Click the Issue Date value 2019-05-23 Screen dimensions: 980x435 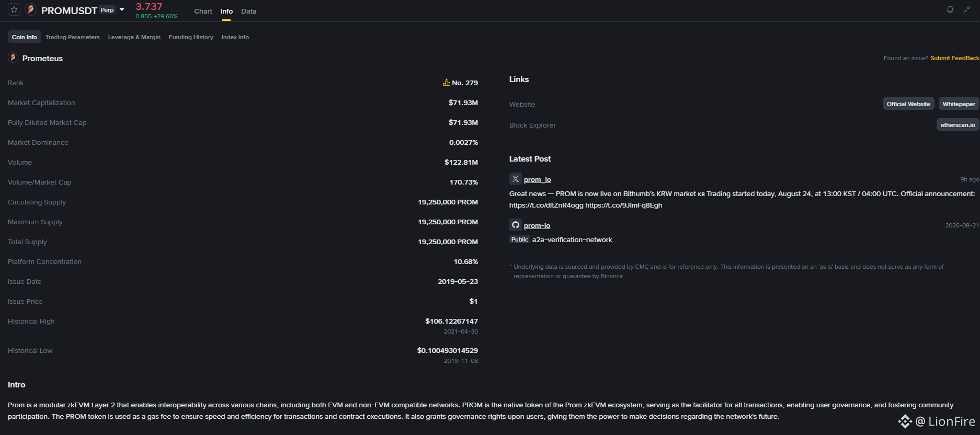pos(458,281)
